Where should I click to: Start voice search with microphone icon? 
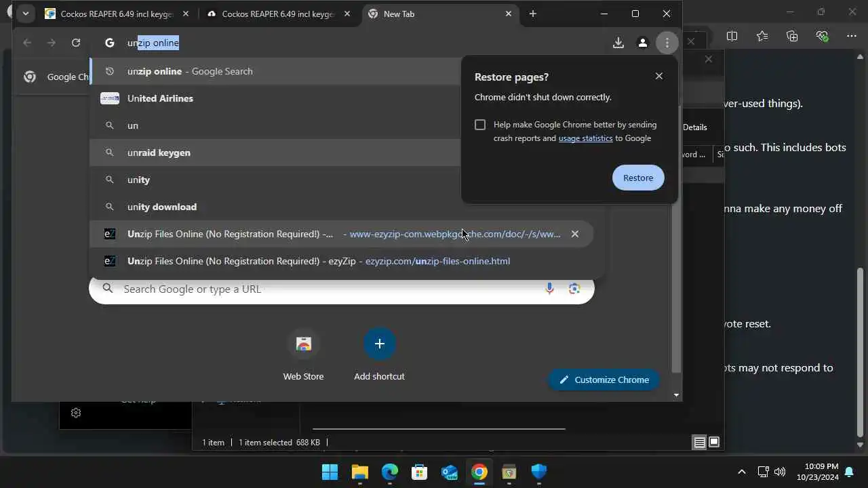point(549,289)
